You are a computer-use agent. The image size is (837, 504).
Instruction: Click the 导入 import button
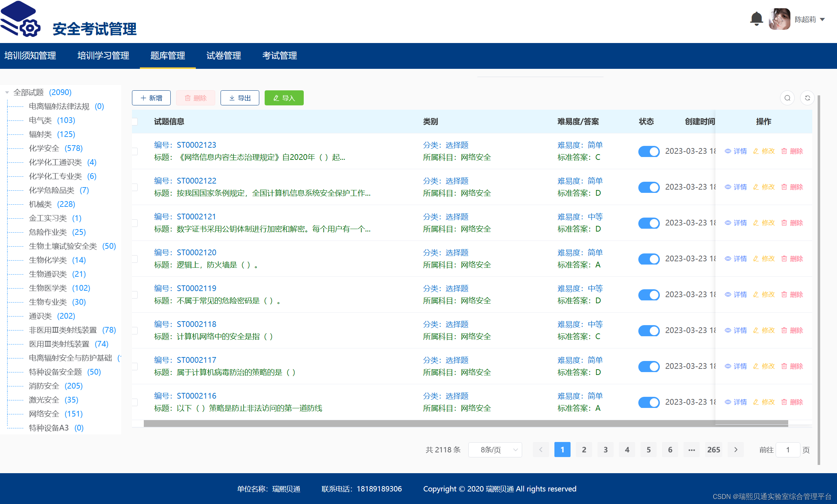284,98
